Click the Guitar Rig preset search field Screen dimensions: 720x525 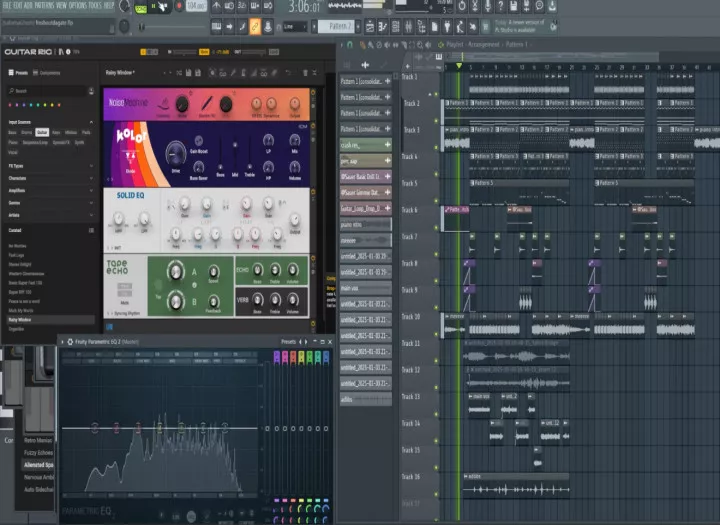pos(47,91)
